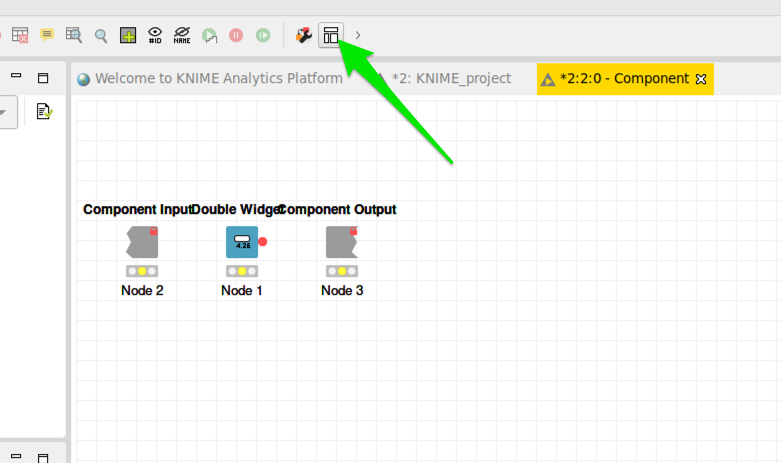Open component setup wrench icon
This screenshot has width=781, height=463.
(x=304, y=35)
